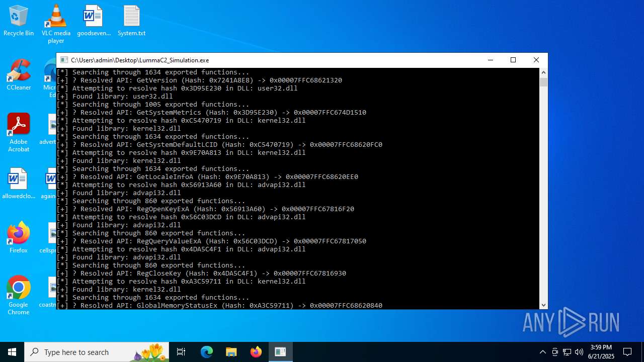
Task: Select the goodseven Word document icon
Action: click(94, 21)
